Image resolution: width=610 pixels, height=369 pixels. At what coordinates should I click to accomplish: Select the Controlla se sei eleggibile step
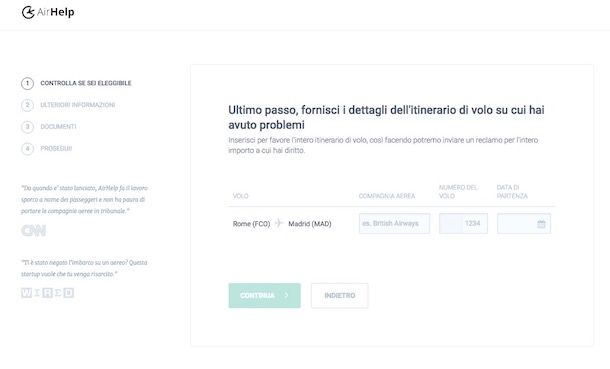[x=86, y=83]
